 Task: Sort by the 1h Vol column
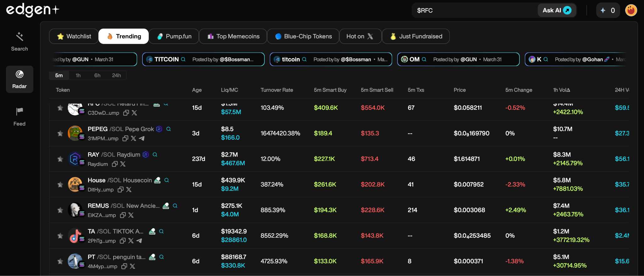(561, 90)
